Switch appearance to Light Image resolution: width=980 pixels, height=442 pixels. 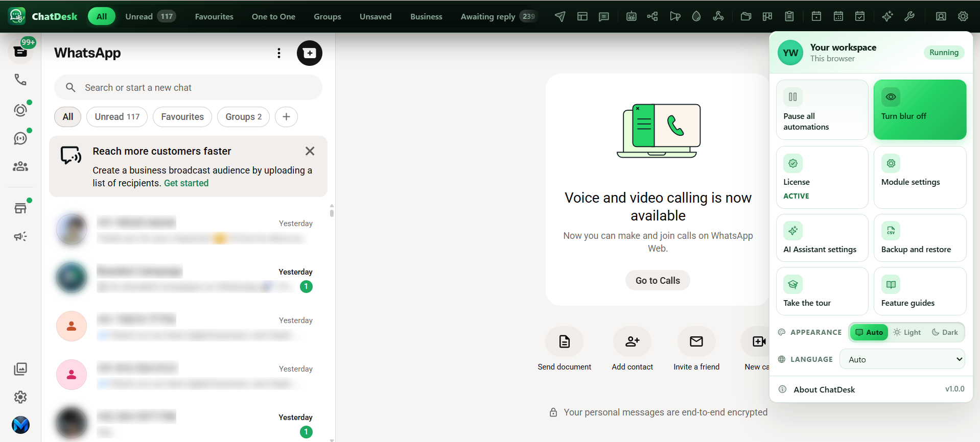907,332
